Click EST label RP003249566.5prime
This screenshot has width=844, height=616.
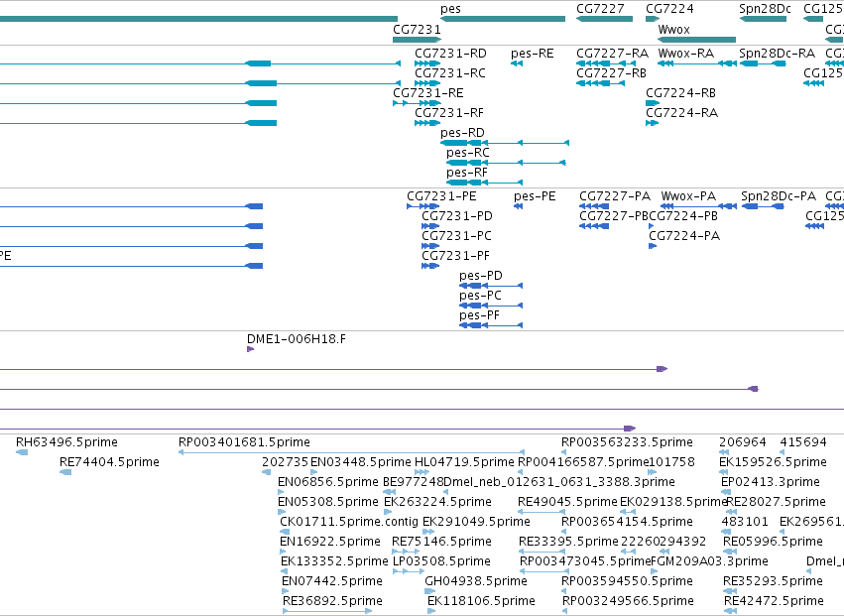pyautogui.click(x=628, y=602)
